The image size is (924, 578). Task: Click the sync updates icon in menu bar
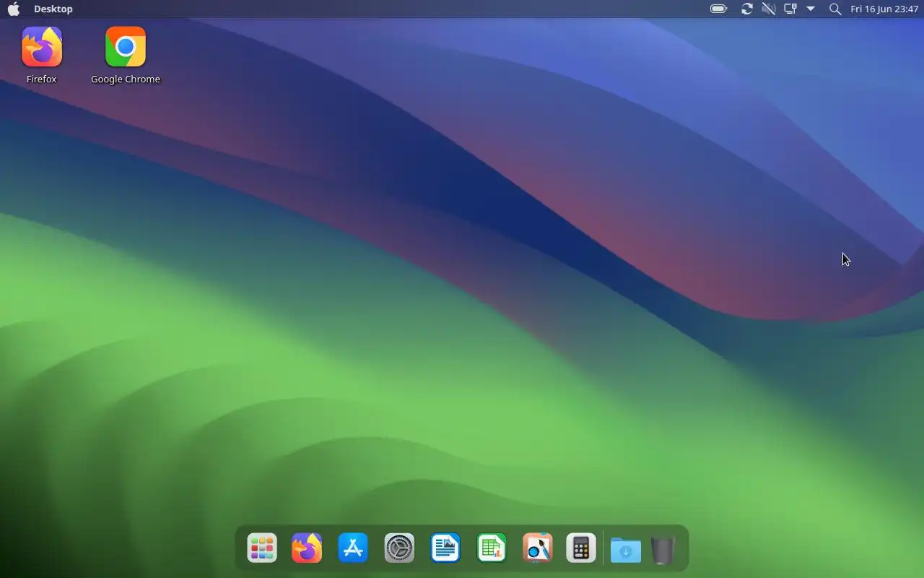(x=747, y=9)
